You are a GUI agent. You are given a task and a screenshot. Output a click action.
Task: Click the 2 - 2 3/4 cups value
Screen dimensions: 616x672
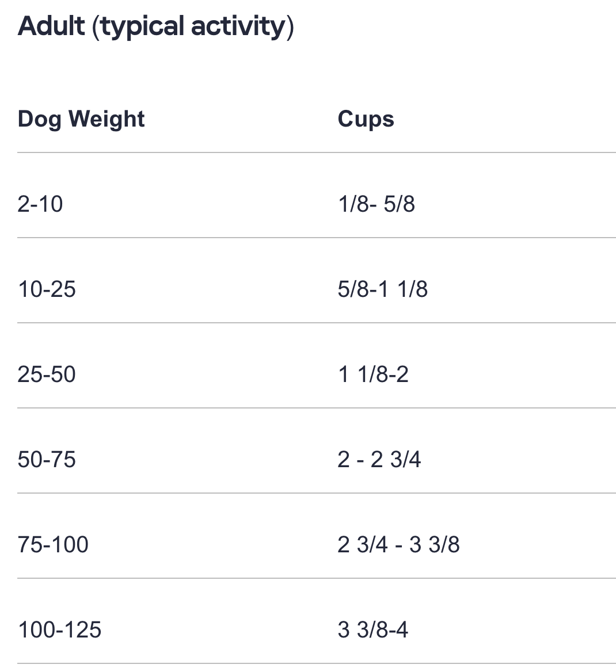(x=379, y=460)
